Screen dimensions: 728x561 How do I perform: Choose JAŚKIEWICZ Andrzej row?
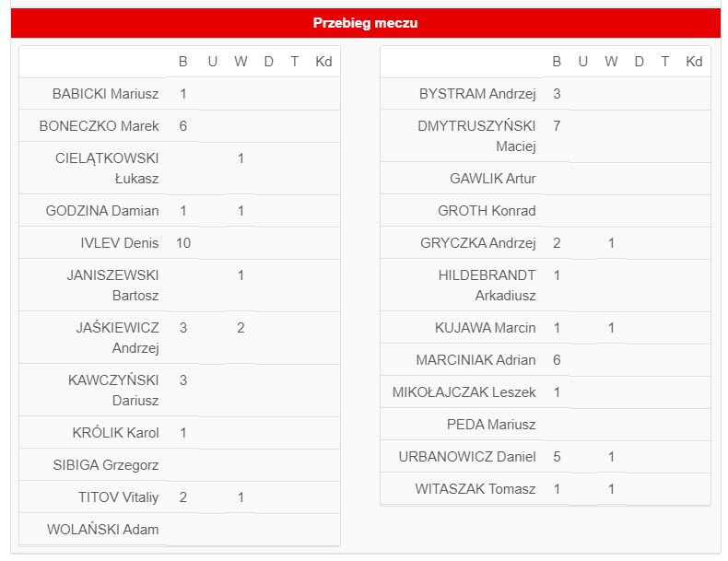(x=179, y=338)
